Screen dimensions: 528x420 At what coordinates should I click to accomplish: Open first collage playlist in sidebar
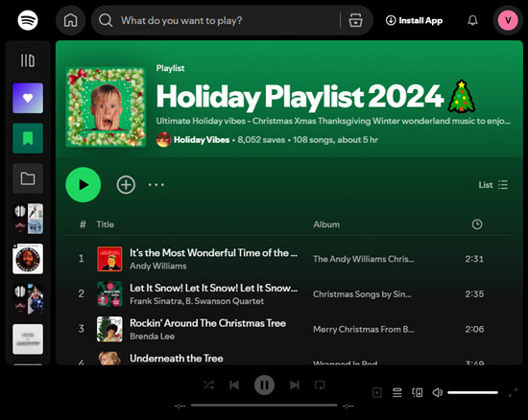pyautogui.click(x=28, y=219)
